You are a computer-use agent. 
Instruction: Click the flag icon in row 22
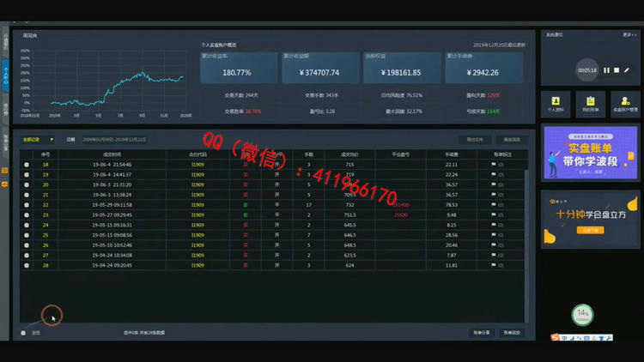point(493,205)
